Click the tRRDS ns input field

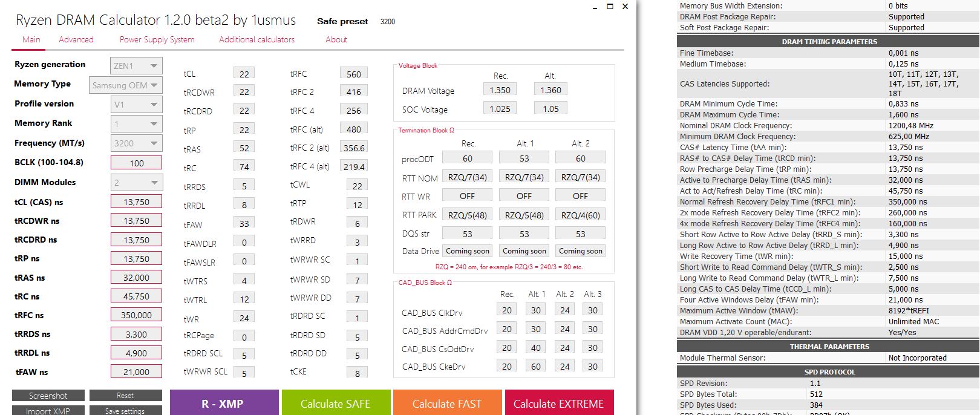coord(136,333)
